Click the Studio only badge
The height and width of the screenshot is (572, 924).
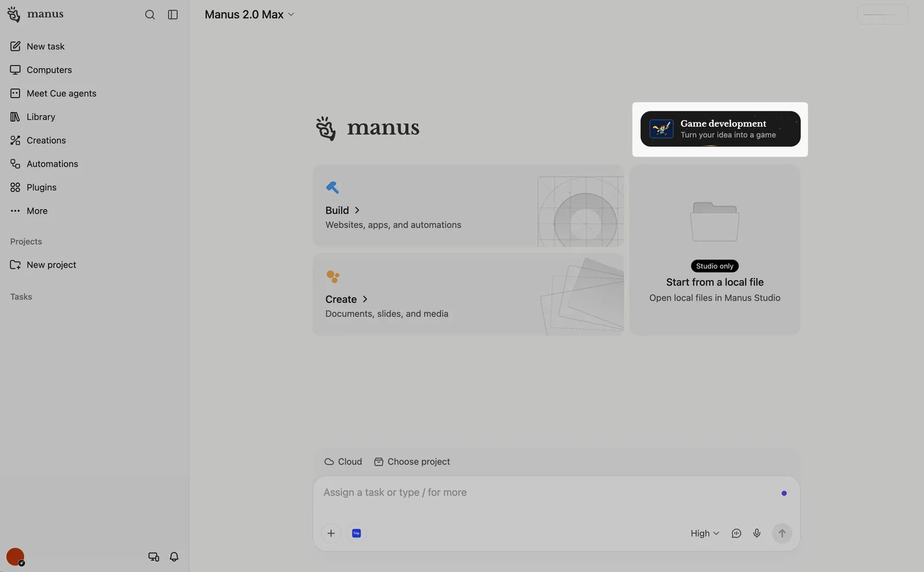pos(715,266)
